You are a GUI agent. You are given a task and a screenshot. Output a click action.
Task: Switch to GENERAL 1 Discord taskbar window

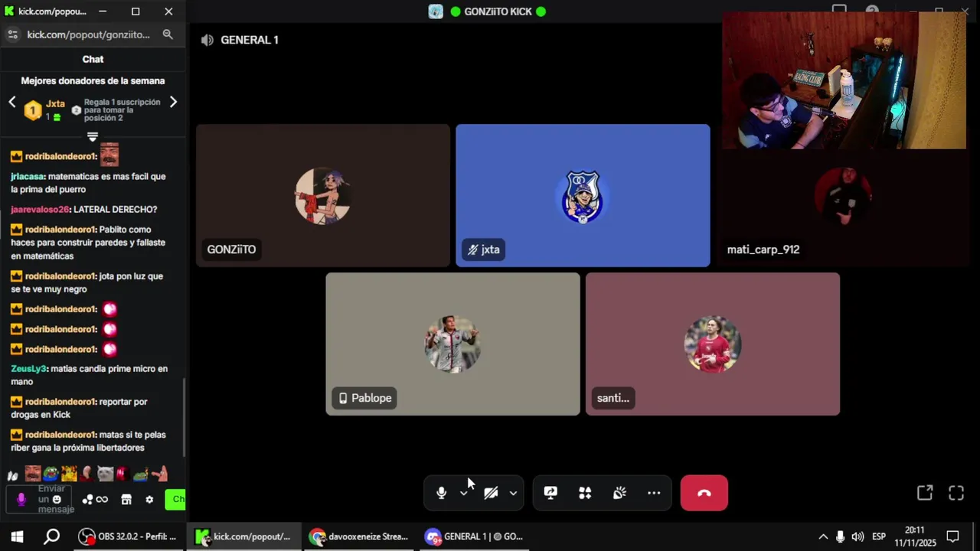475,536
